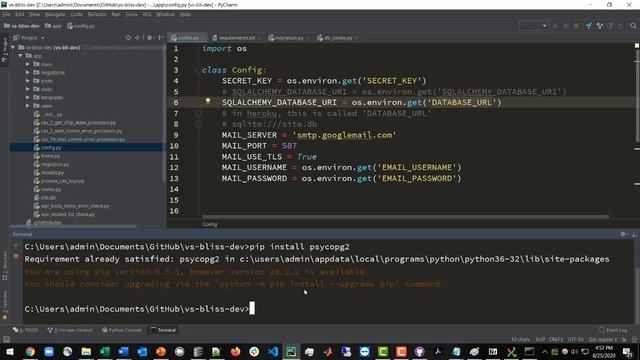Open the TODO tool window

click(x=25, y=330)
